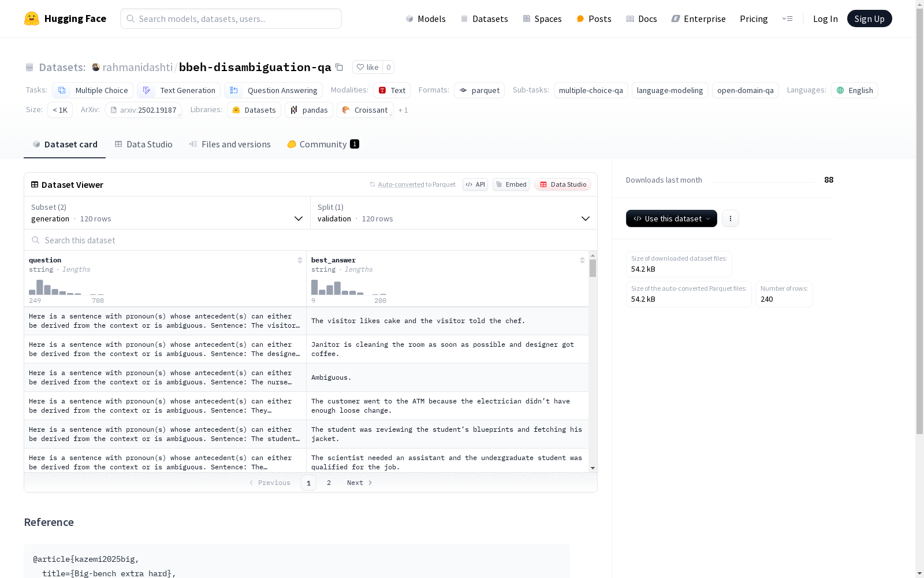Select the Multiple Choice task tag
This screenshot has width=924, height=578.
(x=93, y=90)
